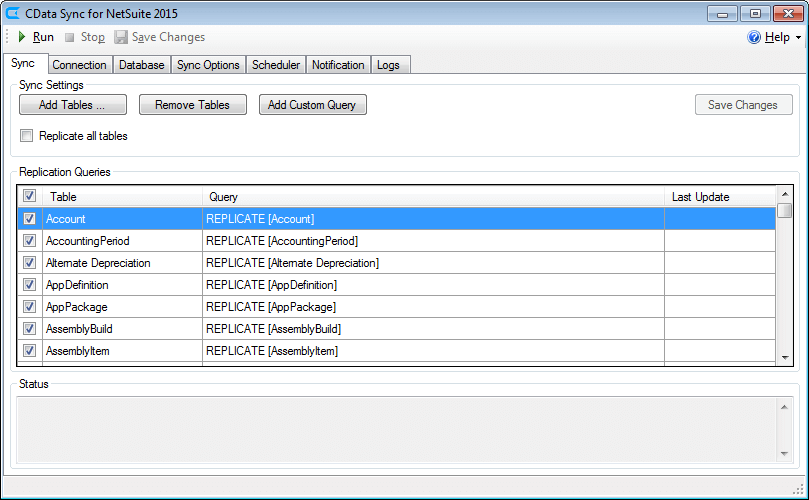Switch to the Connection tab

[x=79, y=65]
